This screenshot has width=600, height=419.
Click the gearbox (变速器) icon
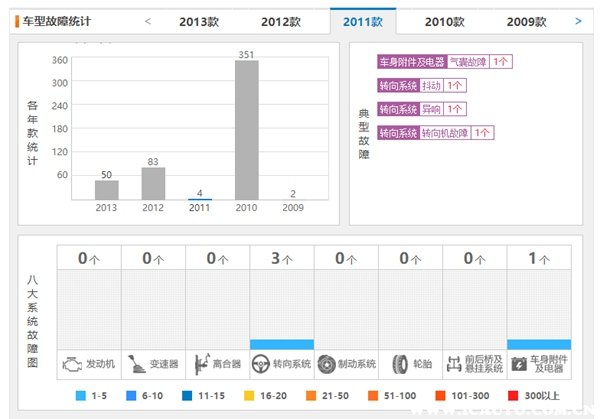click(x=137, y=364)
